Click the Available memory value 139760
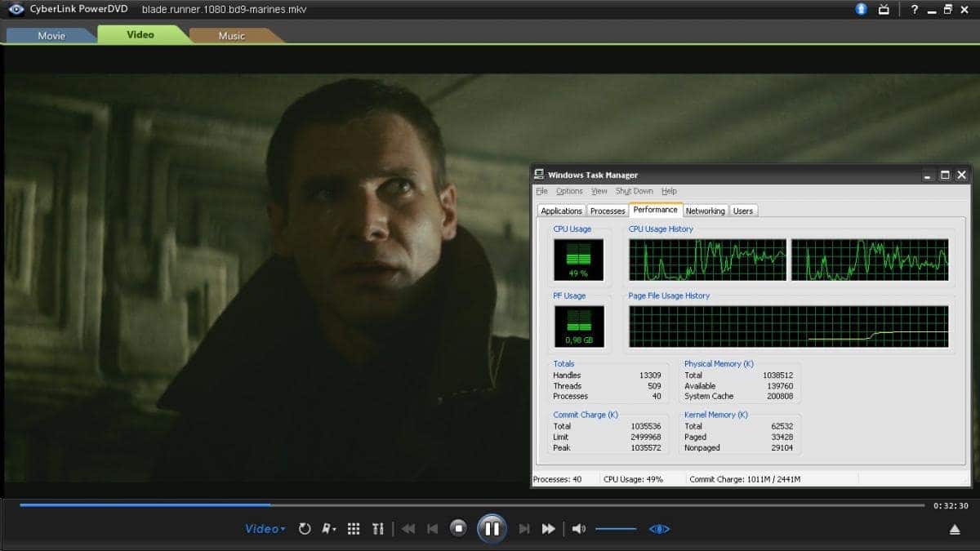This screenshot has width=980, height=551. [779, 386]
